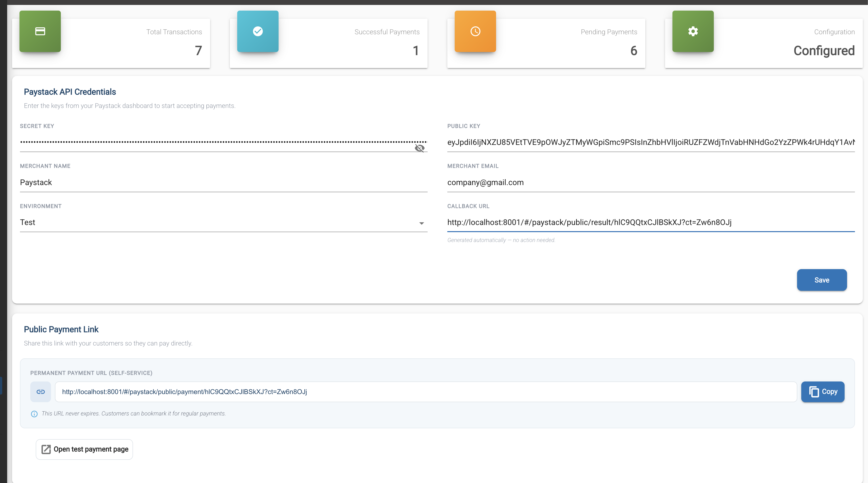The height and width of the screenshot is (483, 868).
Task: Click the Public Key input field
Action: (651, 142)
